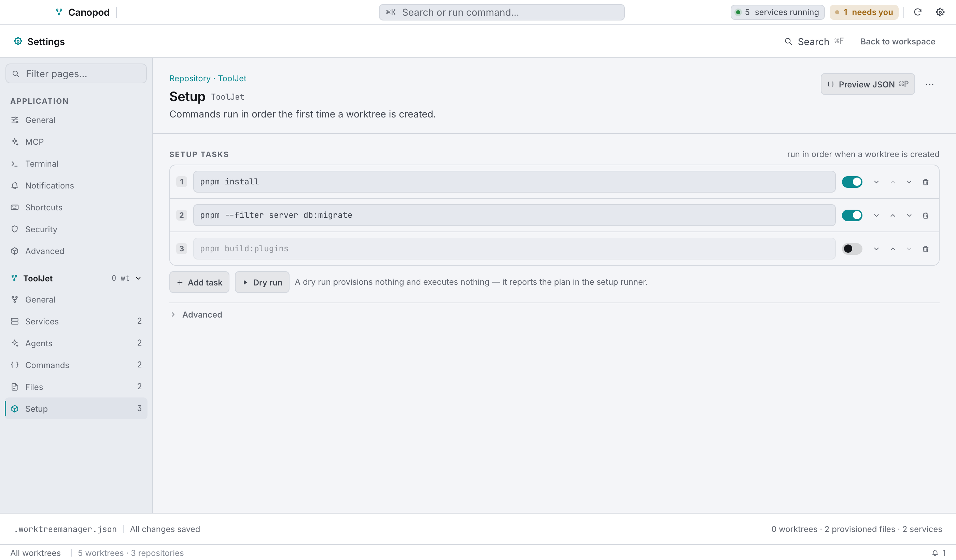The height and width of the screenshot is (560, 956).
Task: Click the Search magnifier in settings header
Action: pos(788,41)
